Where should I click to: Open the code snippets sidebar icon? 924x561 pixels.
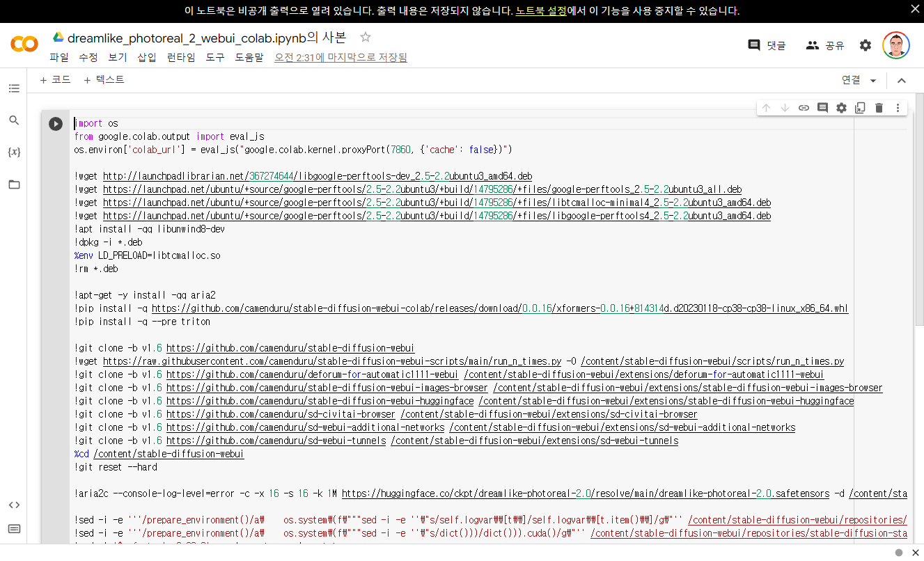(x=14, y=505)
